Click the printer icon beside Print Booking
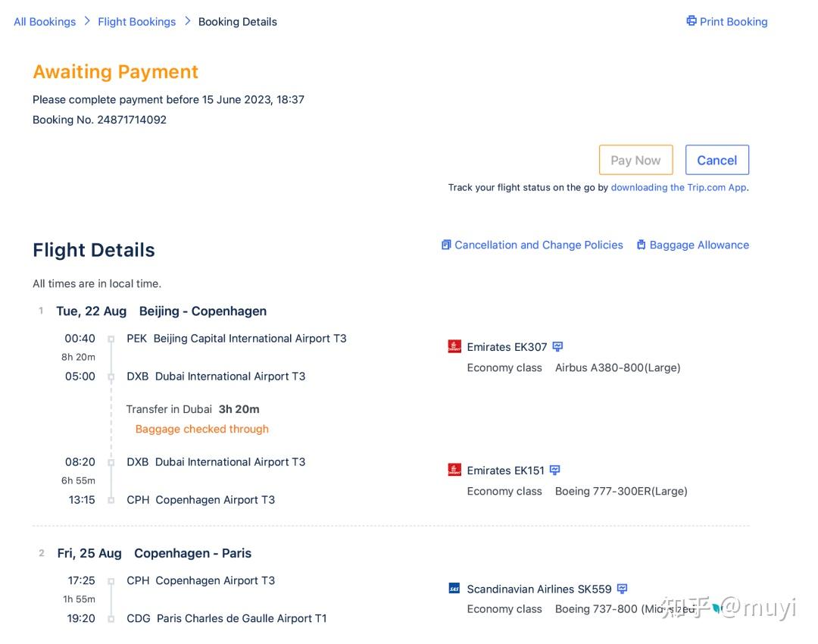818x644 pixels. (x=691, y=21)
